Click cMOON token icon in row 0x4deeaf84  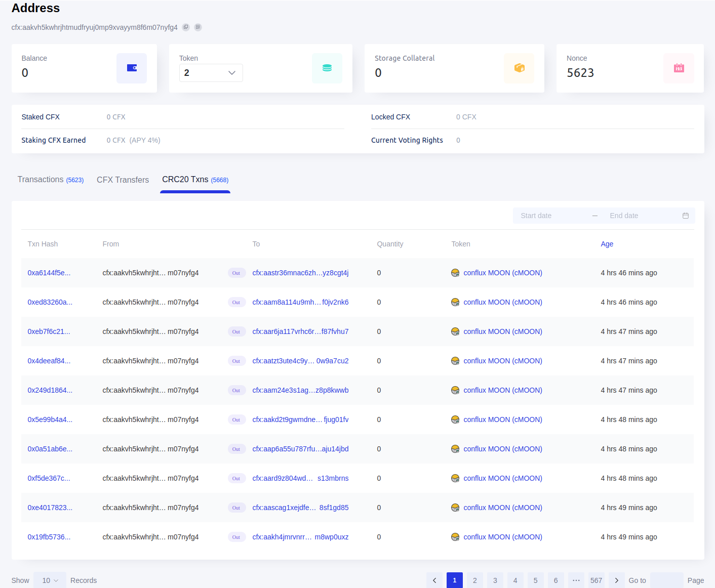(x=455, y=361)
